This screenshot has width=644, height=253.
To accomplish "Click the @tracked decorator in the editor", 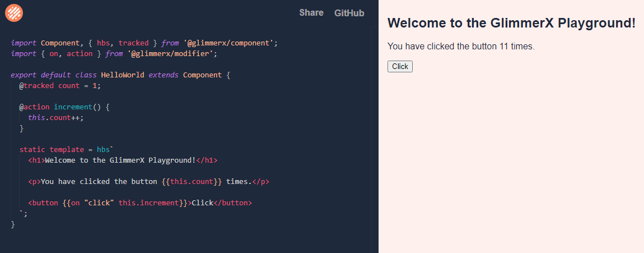I will pyautogui.click(x=36, y=86).
